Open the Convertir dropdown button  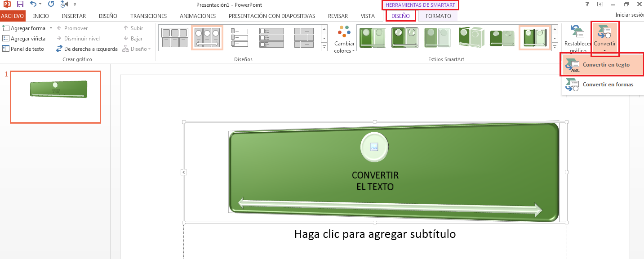pos(604,39)
